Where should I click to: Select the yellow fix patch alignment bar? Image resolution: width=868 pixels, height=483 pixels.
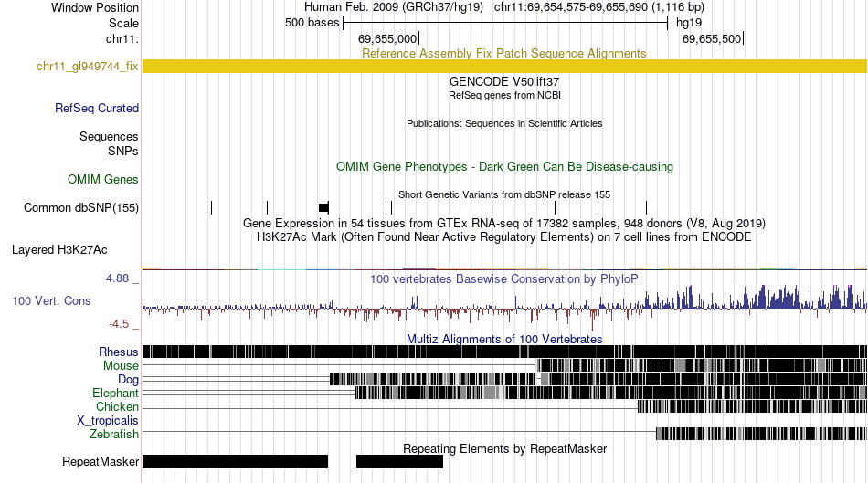[504, 67]
